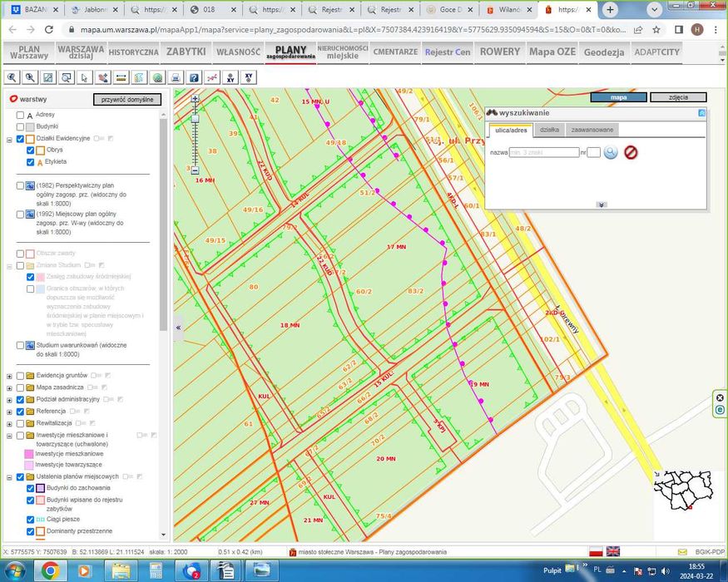Click the measure distance ruler tool
The image size is (728, 582).
click(121, 77)
